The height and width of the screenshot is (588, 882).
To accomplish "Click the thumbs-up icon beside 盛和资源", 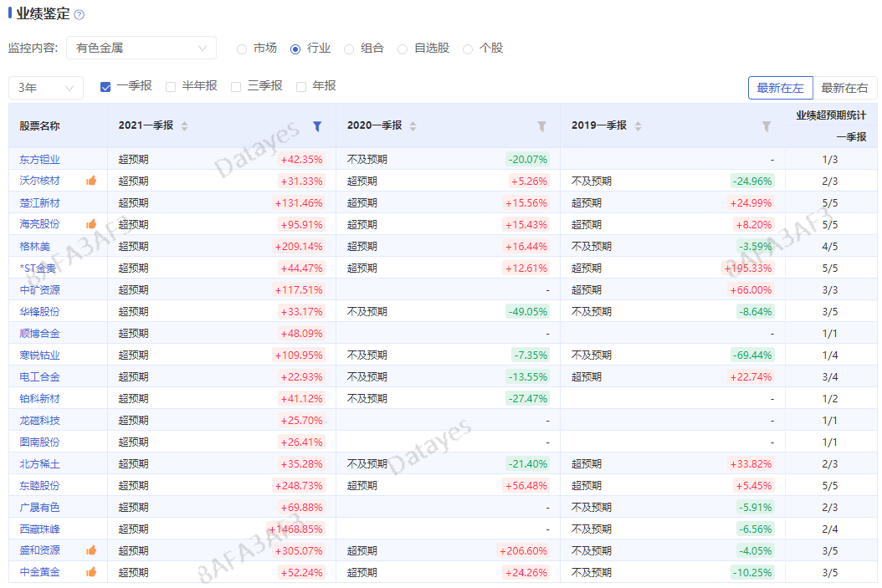I will (91, 550).
